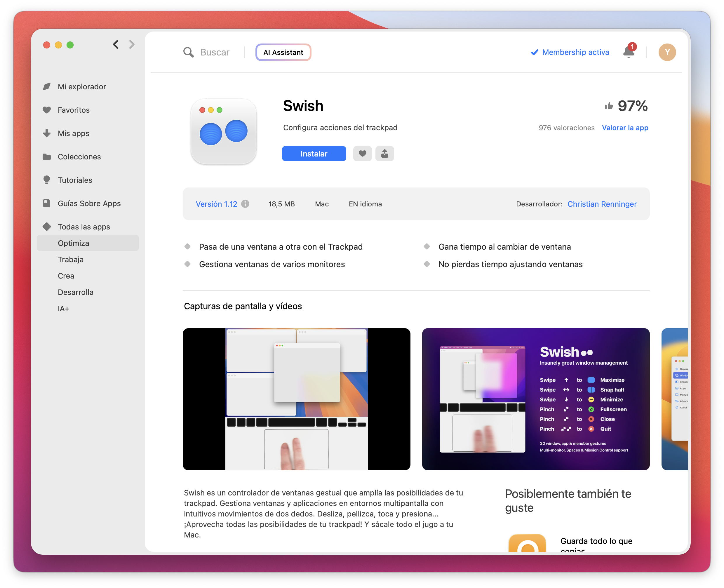Screen dimensions: 724x588
Task: Select the Optimiza category
Action: click(88, 243)
